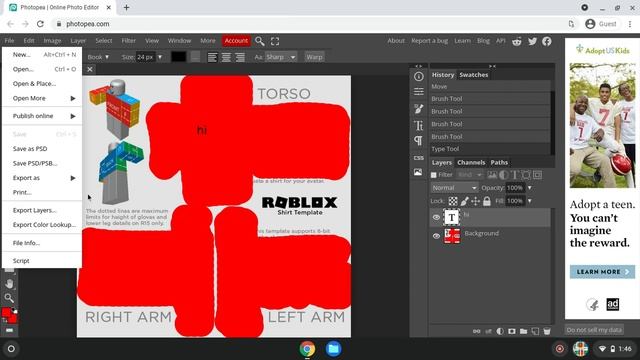Open the CSS panel icon
640x360 pixels.
pos(418,158)
